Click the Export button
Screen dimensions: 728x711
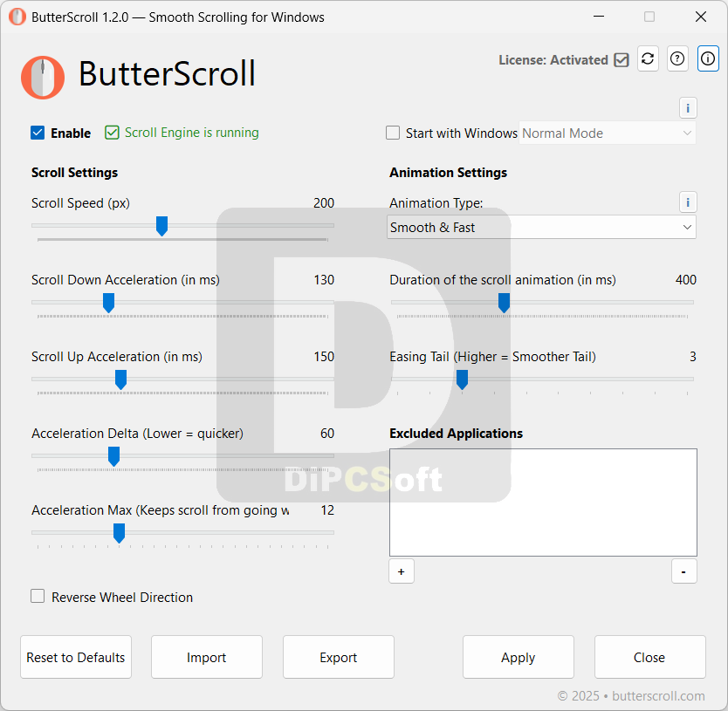tap(339, 657)
